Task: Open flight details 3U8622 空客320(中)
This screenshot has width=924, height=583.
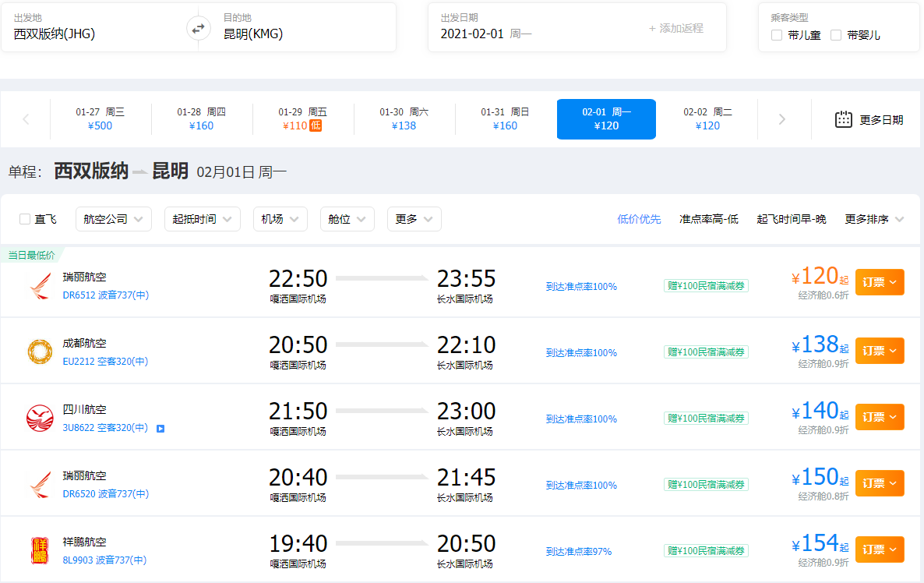Action: pos(105,427)
